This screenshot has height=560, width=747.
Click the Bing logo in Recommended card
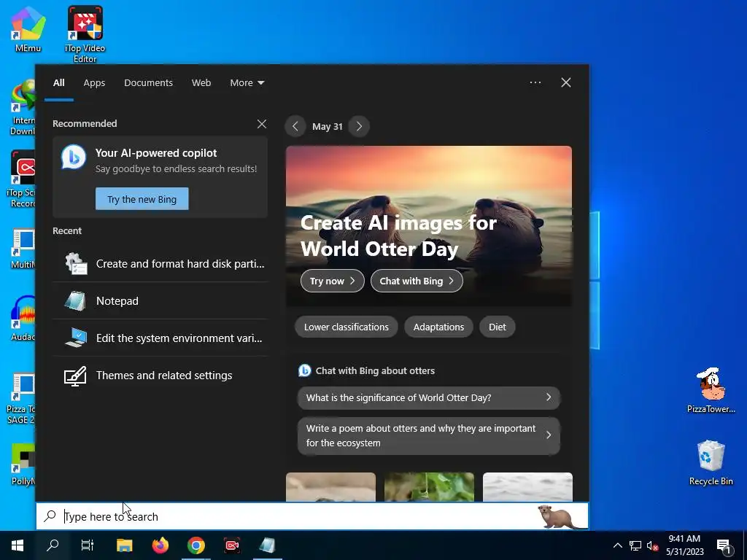point(74,157)
